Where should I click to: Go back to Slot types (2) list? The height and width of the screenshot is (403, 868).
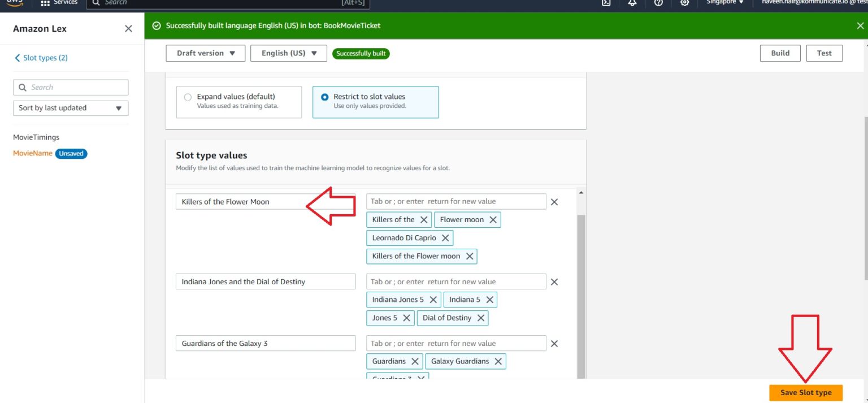(x=41, y=58)
